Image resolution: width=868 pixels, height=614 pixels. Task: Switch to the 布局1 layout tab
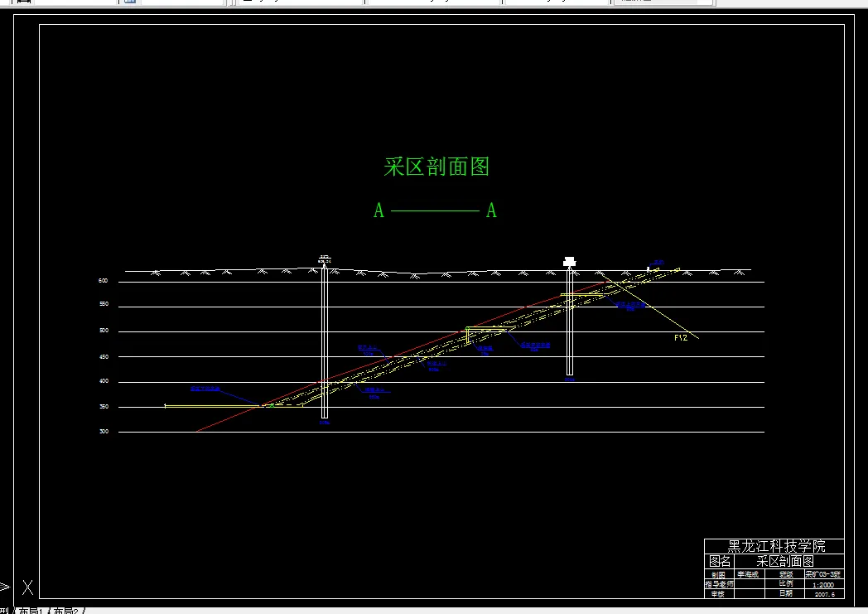pos(31,611)
